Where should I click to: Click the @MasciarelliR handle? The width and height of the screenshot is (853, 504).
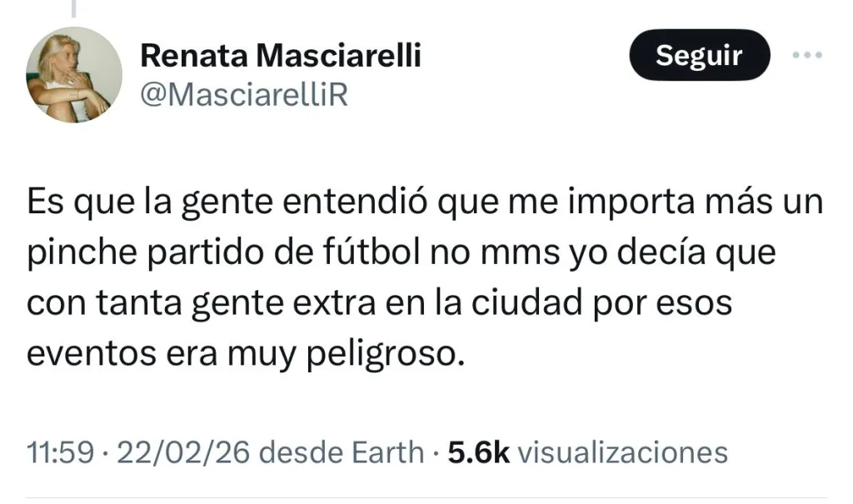click(x=244, y=96)
